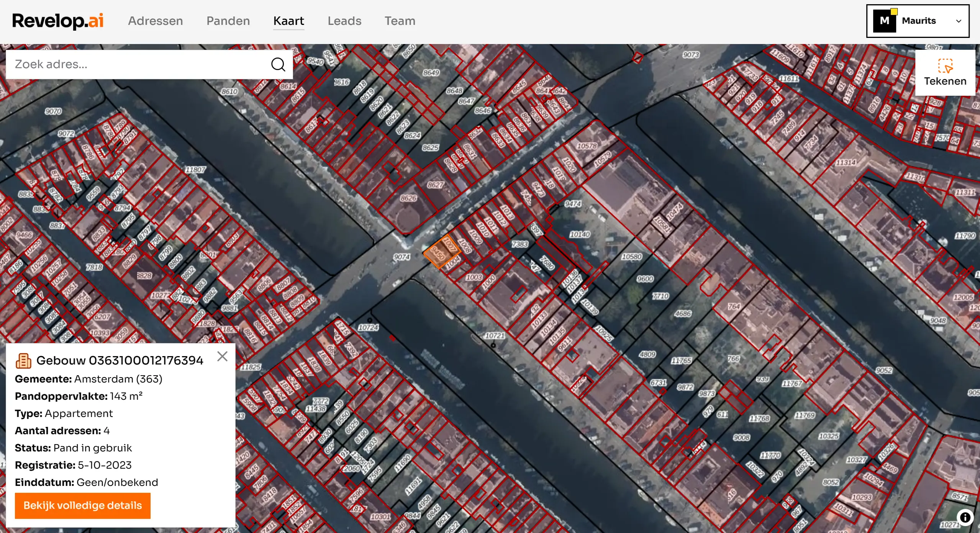Open the Team page

[x=400, y=21]
